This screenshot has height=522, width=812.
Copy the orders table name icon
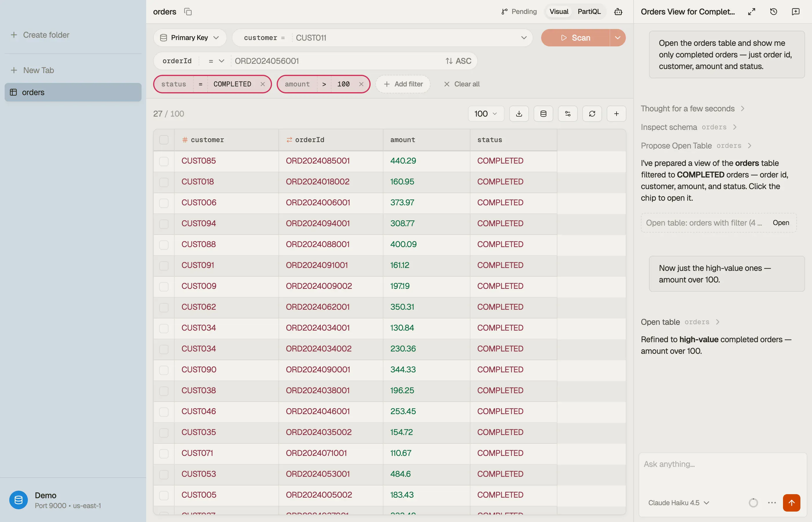tap(188, 12)
